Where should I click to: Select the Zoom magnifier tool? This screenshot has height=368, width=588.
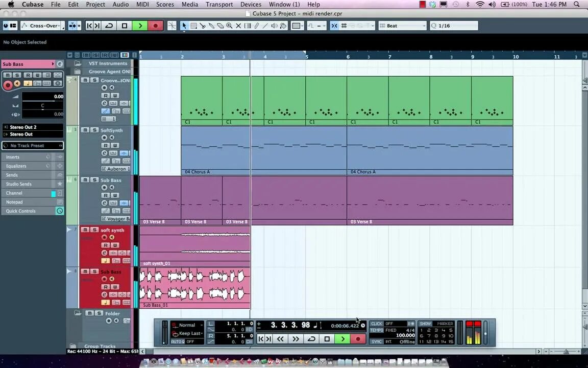click(x=229, y=26)
